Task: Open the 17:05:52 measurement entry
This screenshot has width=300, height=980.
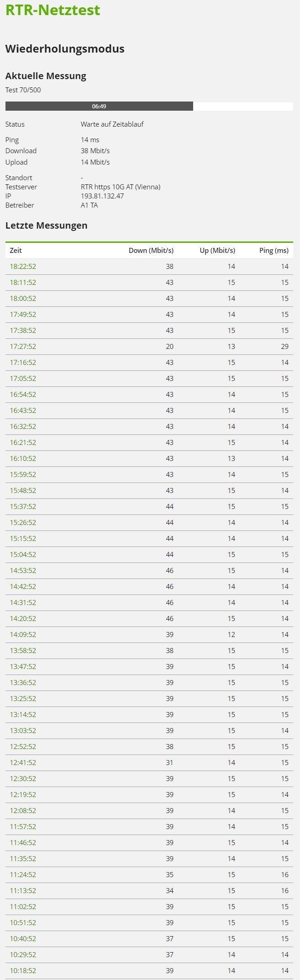Action: (x=23, y=379)
